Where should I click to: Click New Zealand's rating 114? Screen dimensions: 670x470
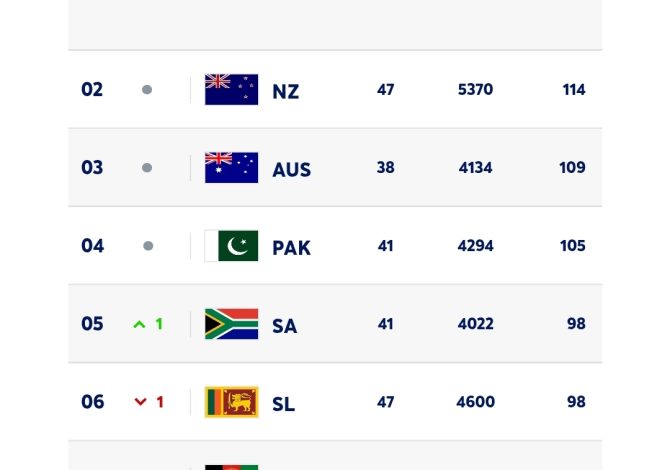click(x=573, y=90)
